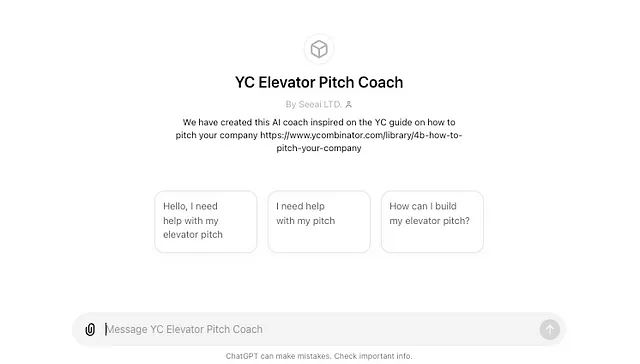Click the "with my pitch" line in the middle card
The height and width of the screenshot is (364, 640).
[306, 221]
